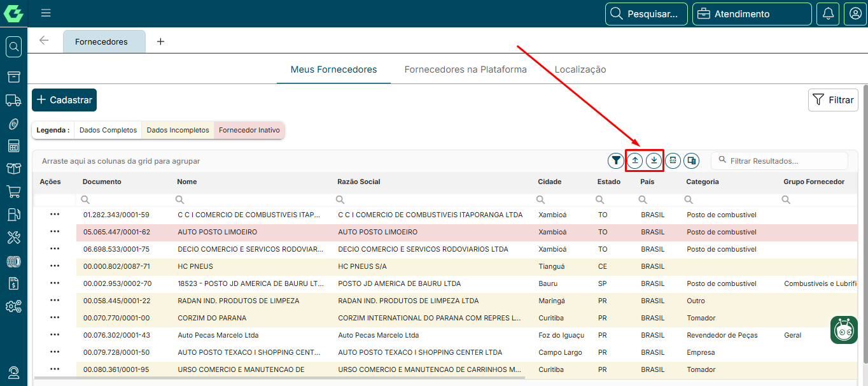
Task: Open the calculator sidebar icon
Action: (13, 146)
